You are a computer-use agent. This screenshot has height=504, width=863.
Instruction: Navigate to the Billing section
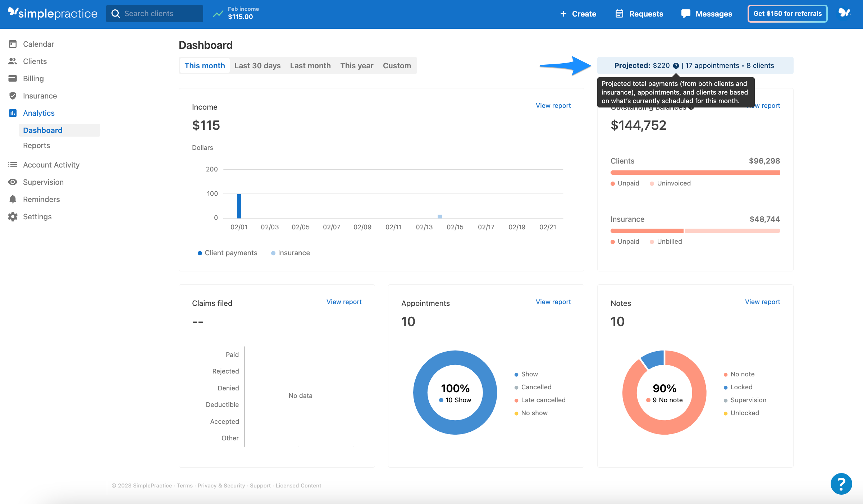click(33, 78)
